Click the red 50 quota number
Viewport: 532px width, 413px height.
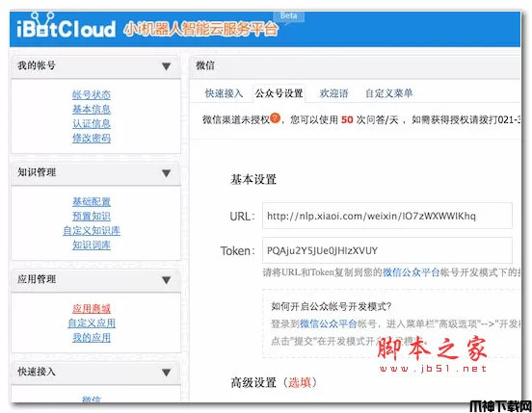(x=347, y=119)
